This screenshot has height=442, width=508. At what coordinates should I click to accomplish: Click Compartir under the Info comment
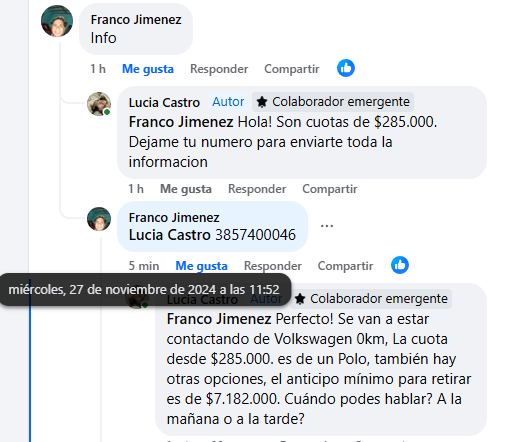[292, 69]
